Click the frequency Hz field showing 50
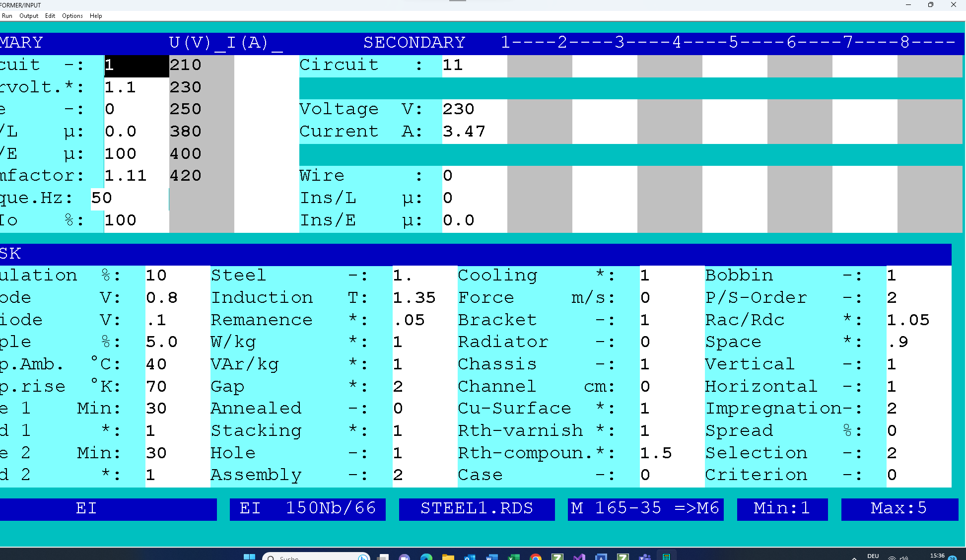This screenshot has height=560, width=966. [130, 199]
